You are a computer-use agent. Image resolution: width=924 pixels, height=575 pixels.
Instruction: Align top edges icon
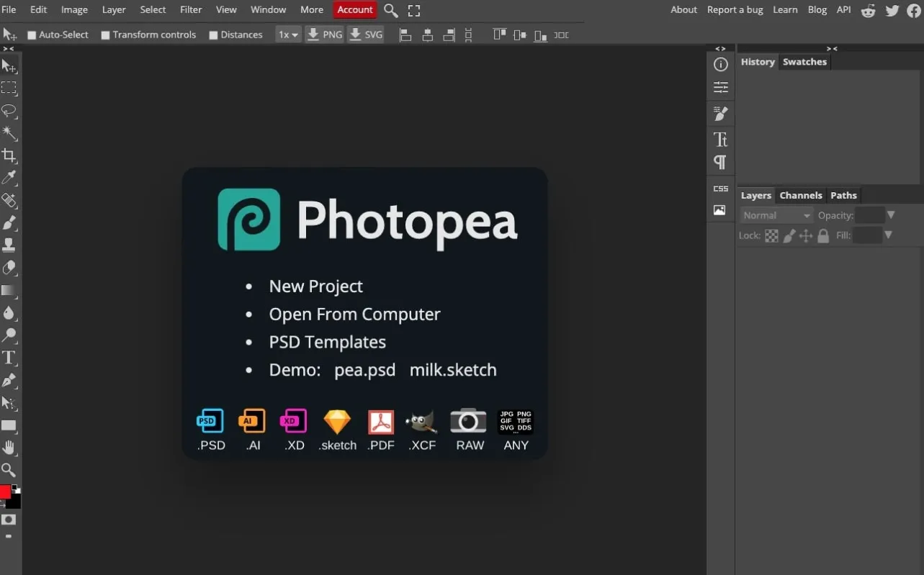499,35
